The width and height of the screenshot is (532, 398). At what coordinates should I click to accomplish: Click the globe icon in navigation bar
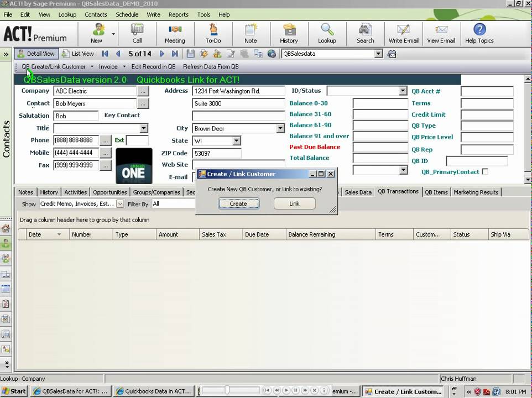pyautogui.click(x=272, y=54)
